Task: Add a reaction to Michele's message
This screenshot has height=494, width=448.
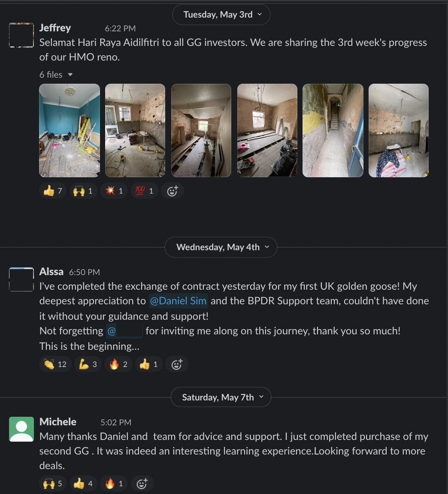Action: (142, 483)
